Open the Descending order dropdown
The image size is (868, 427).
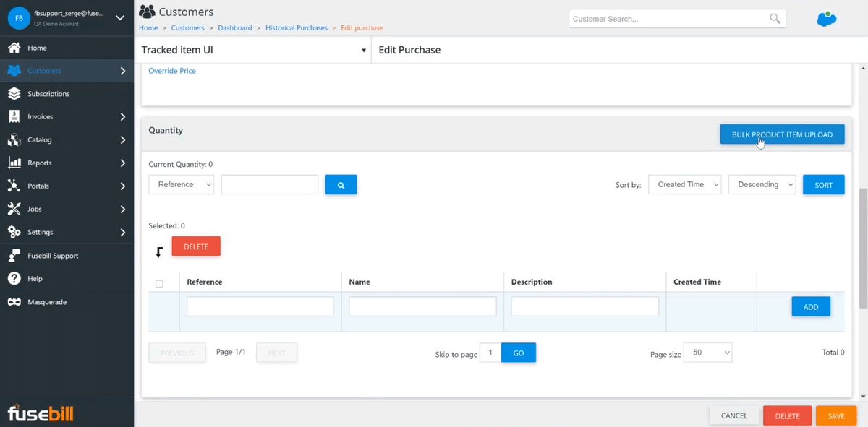tap(762, 184)
